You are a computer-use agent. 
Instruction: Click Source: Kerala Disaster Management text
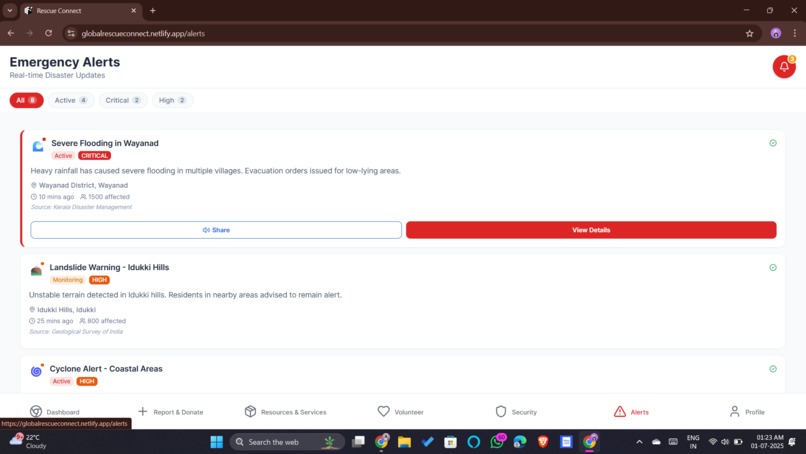[81, 207]
